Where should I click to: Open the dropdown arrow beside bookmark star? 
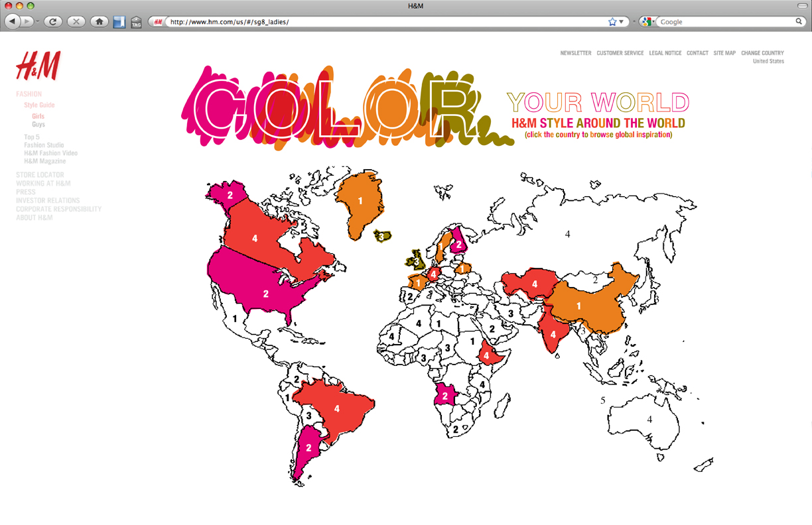(x=622, y=22)
